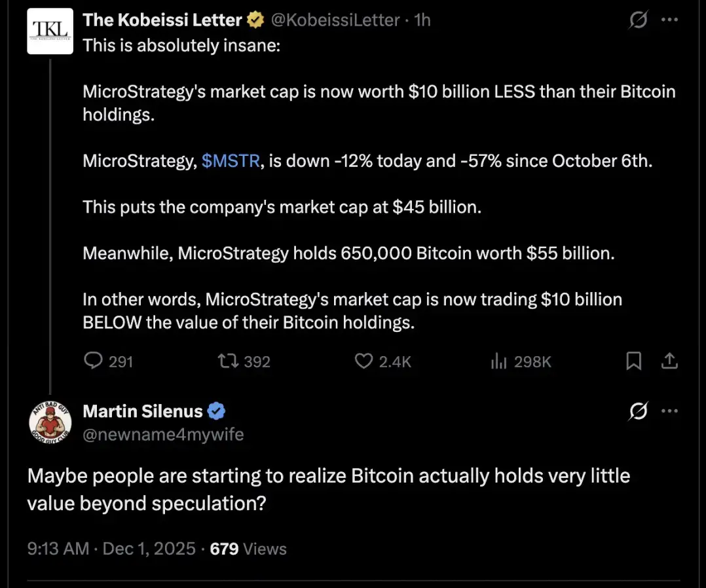Image resolution: width=706 pixels, height=588 pixels.
Task: Bookmark the Kobeissi Letter post
Action: [x=633, y=361]
